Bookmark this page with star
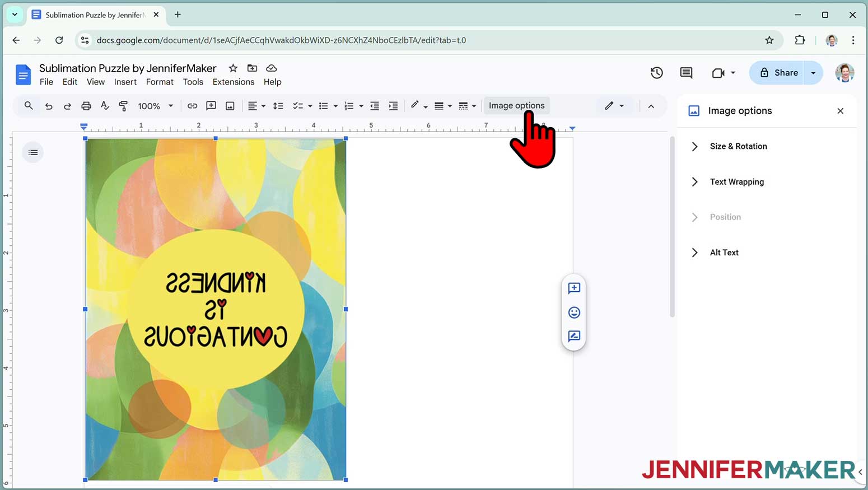Image resolution: width=868 pixels, height=490 pixels. [769, 40]
